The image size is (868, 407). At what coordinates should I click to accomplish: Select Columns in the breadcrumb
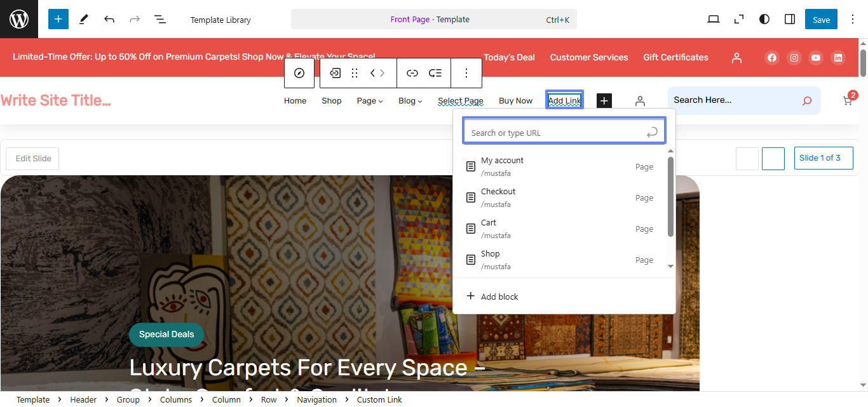[176, 400]
